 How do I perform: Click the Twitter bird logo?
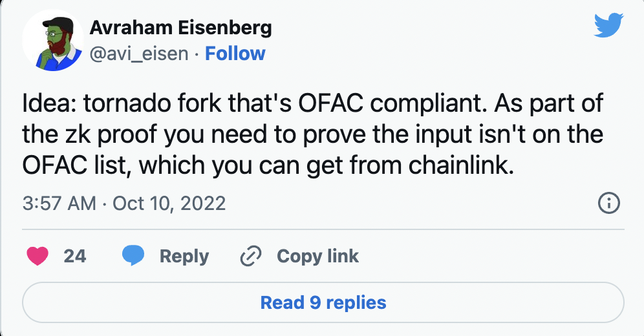click(x=608, y=25)
